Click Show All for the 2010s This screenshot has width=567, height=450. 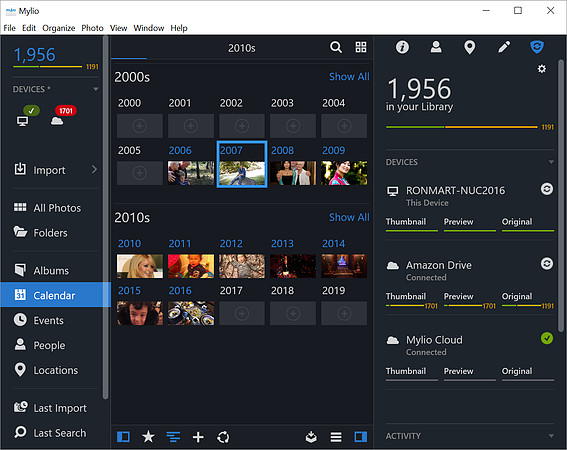(349, 217)
